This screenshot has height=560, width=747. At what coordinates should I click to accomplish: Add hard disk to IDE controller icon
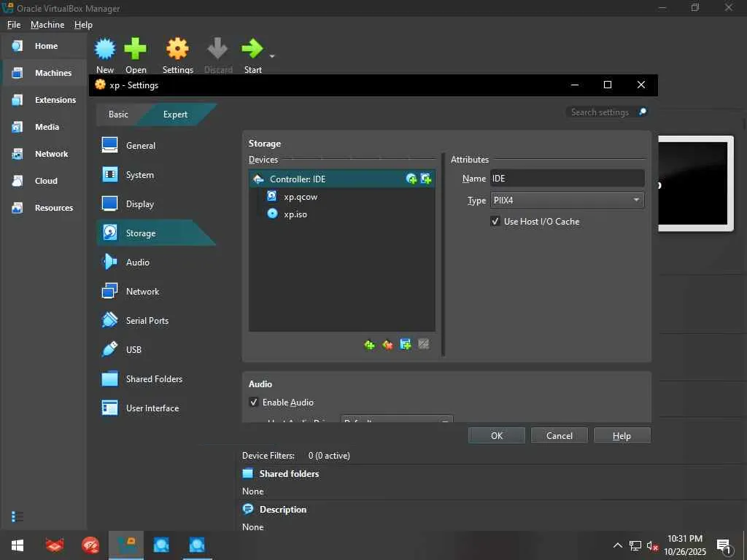426,179
